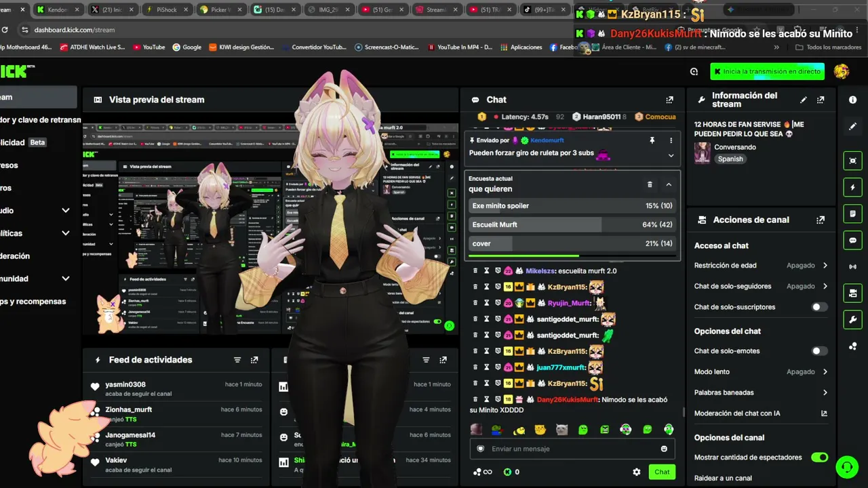This screenshot has height=488, width=868.
Task: Click the circular icon beside the go-live button
Action: (x=694, y=71)
